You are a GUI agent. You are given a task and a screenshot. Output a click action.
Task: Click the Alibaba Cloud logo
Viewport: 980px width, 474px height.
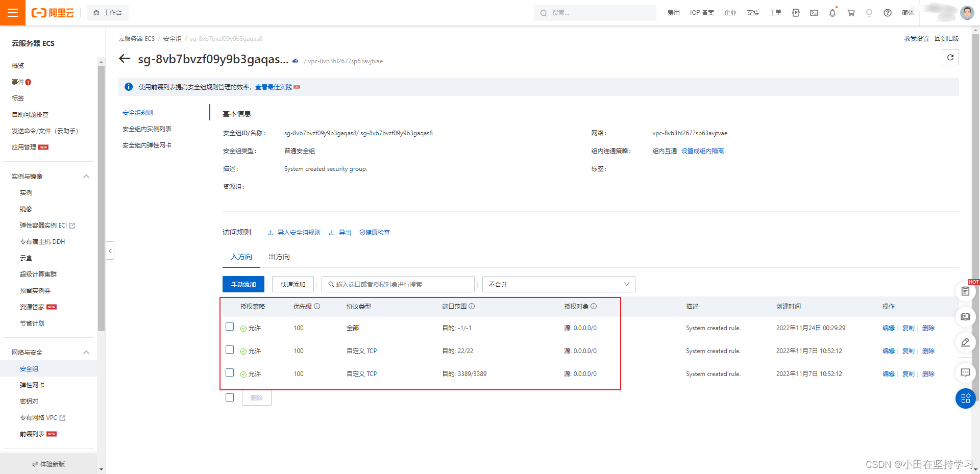pos(53,13)
